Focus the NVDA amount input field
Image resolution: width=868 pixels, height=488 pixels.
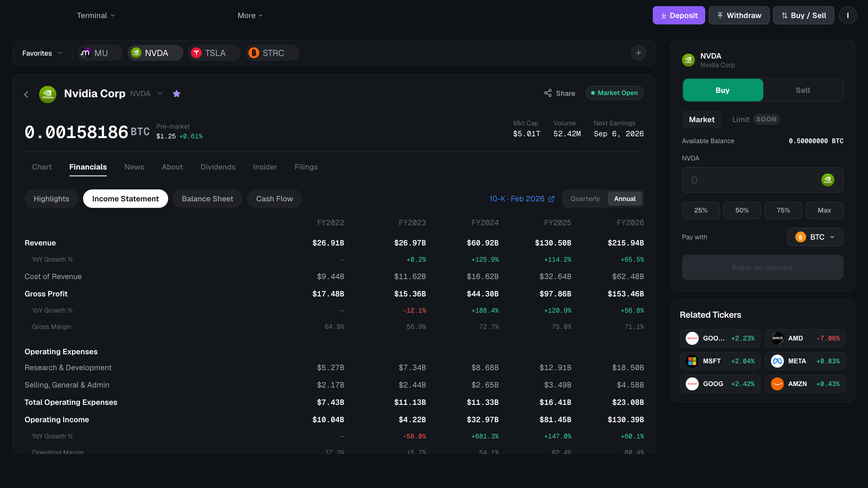click(762, 180)
